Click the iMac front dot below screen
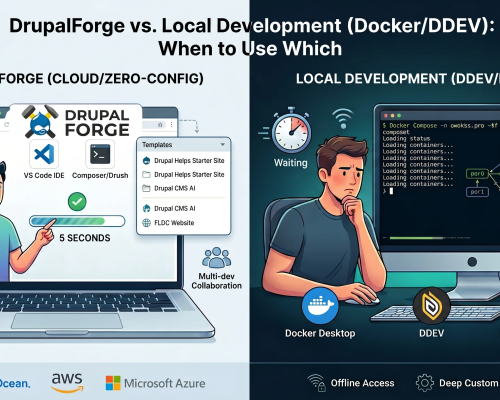 click(x=472, y=262)
